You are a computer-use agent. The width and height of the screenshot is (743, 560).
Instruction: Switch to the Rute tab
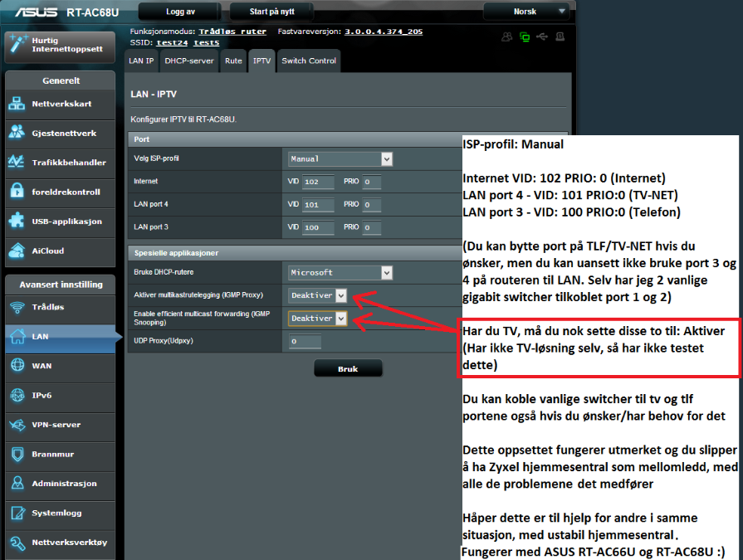coord(233,61)
